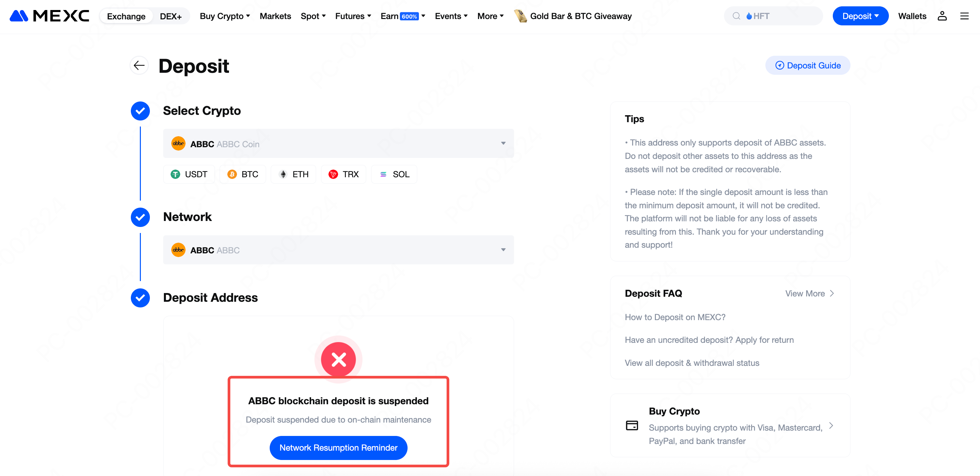Image resolution: width=980 pixels, height=476 pixels.
Task: Open the ABBC Coin crypto dropdown
Action: (x=338, y=144)
